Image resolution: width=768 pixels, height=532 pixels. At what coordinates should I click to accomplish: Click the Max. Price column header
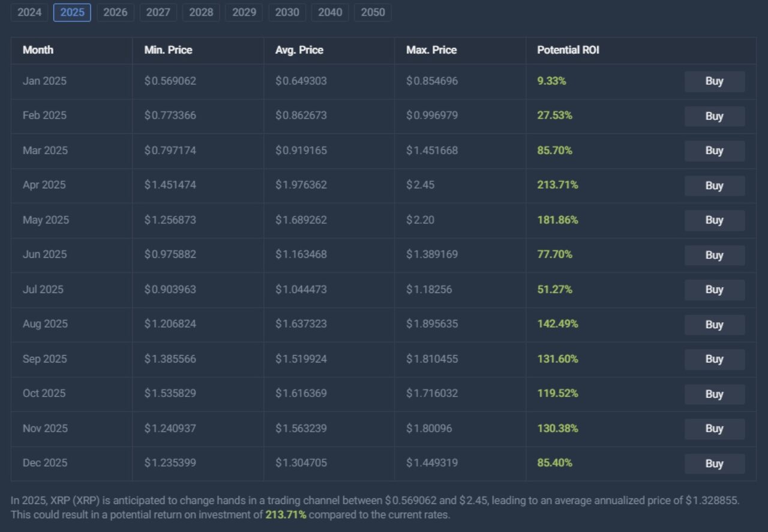pos(431,50)
